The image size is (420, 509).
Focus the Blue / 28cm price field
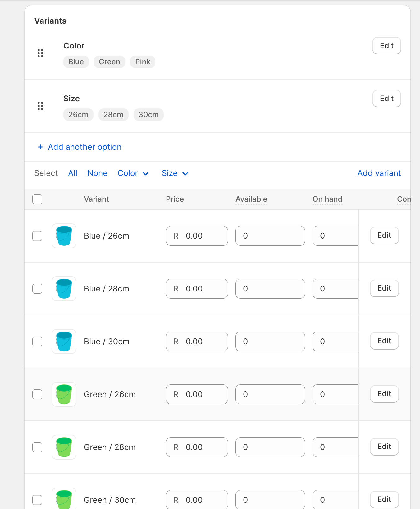coord(197,289)
